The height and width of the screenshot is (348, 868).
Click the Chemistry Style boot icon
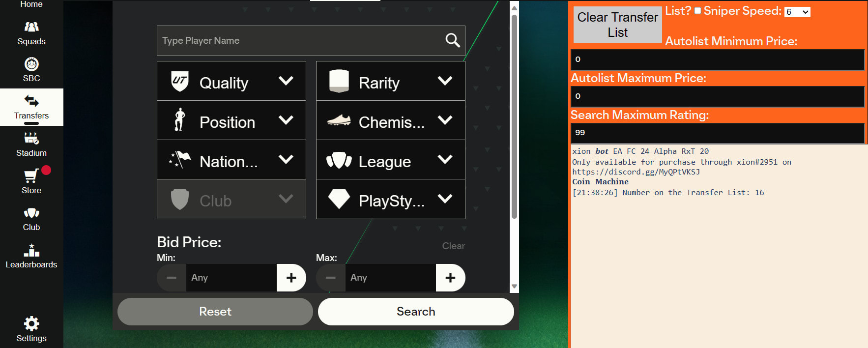coord(339,120)
